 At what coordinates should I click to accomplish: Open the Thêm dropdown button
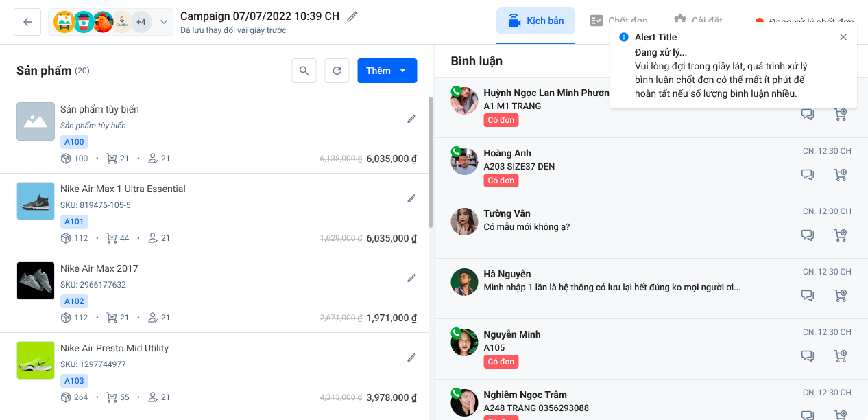coord(387,71)
